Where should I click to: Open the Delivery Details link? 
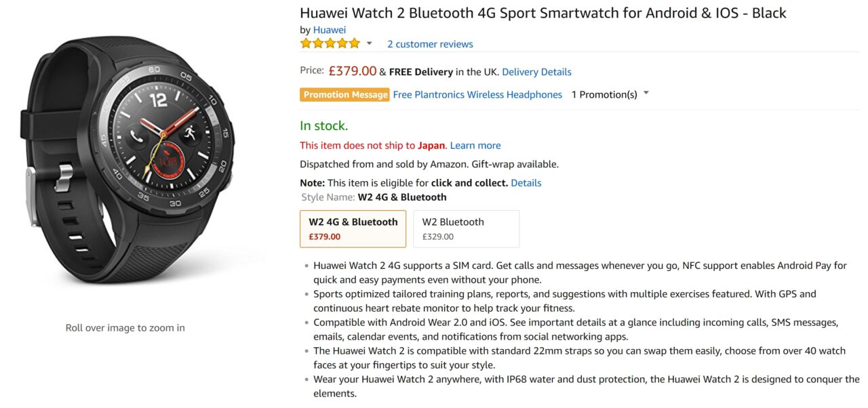536,72
